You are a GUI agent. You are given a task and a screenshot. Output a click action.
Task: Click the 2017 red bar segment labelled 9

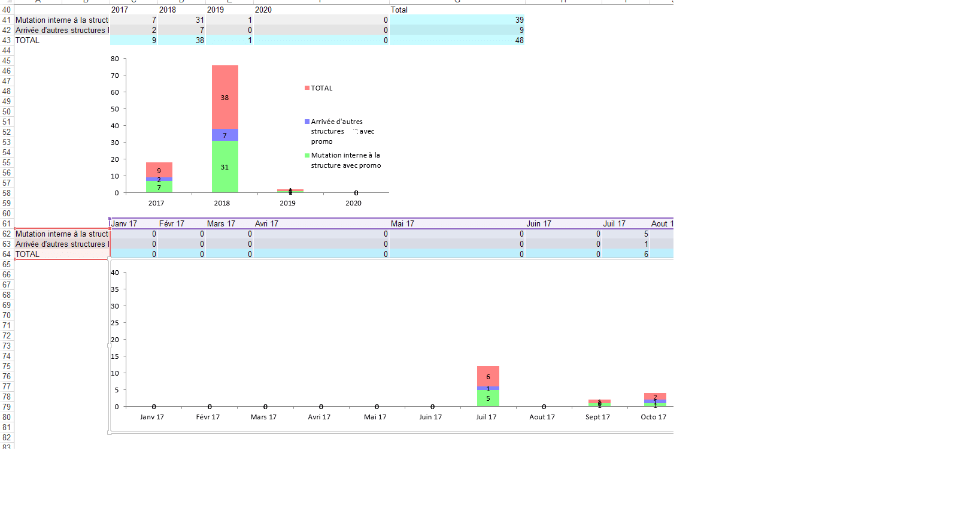point(159,170)
